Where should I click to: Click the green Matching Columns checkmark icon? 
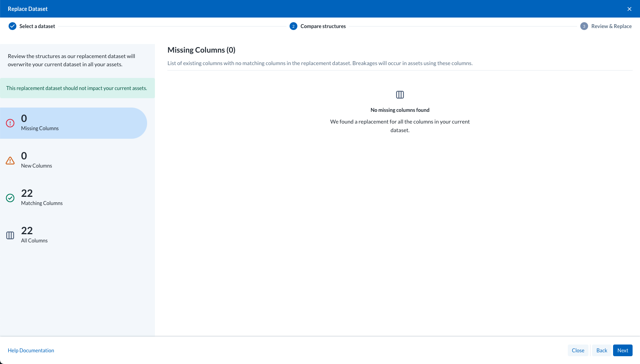[x=10, y=198]
